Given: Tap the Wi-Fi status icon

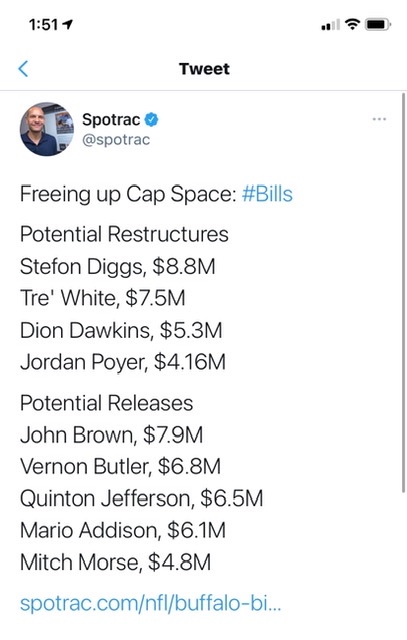Looking at the screenshot, I should [x=352, y=25].
